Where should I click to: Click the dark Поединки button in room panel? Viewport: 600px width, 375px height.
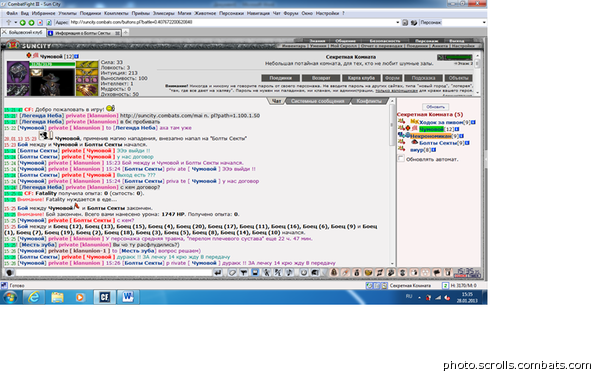tap(280, 78)
